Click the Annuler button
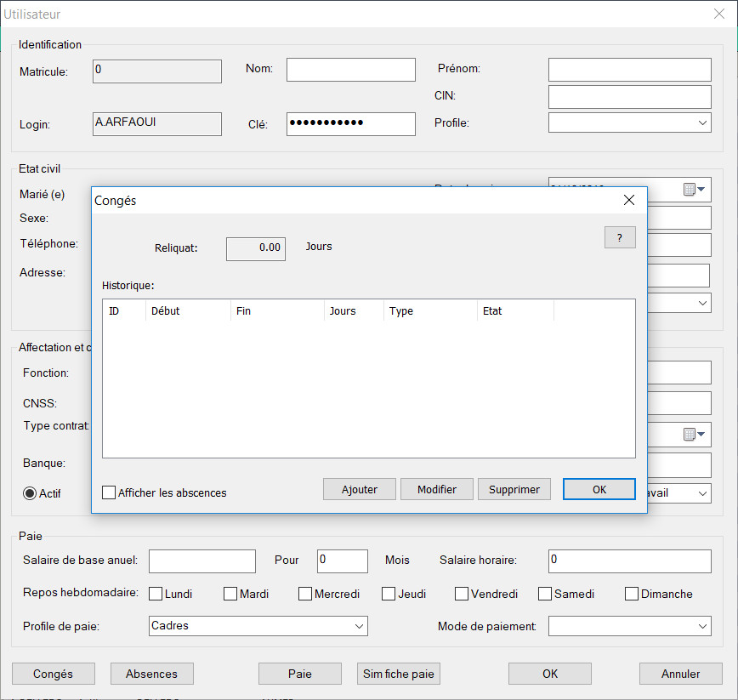The image size is (738, 700). coord(681,674)
